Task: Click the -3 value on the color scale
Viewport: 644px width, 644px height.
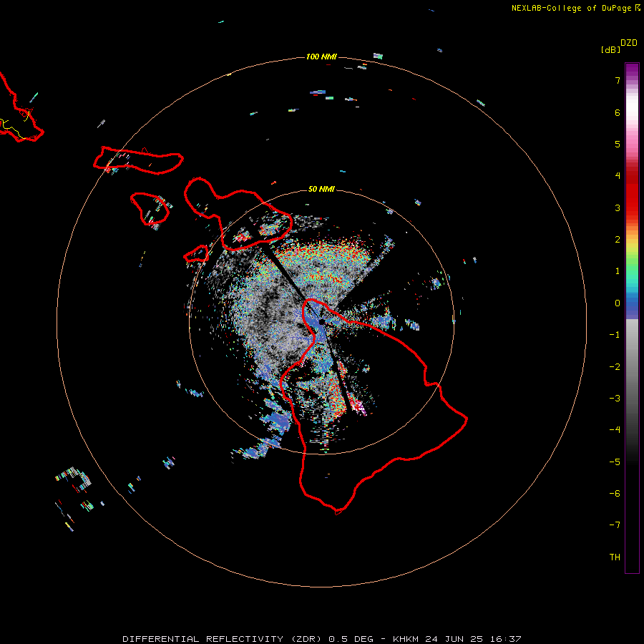Action: pos(615,399)
